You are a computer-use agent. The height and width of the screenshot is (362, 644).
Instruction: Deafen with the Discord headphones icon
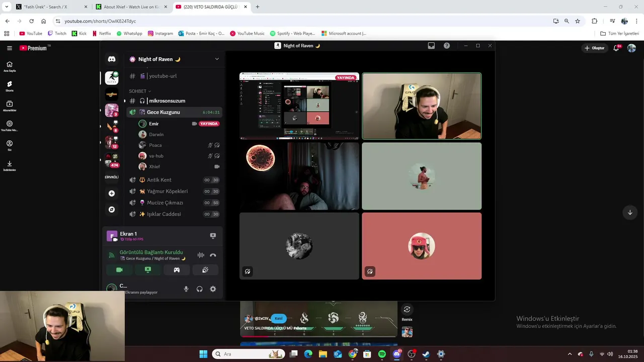point(200,289)
